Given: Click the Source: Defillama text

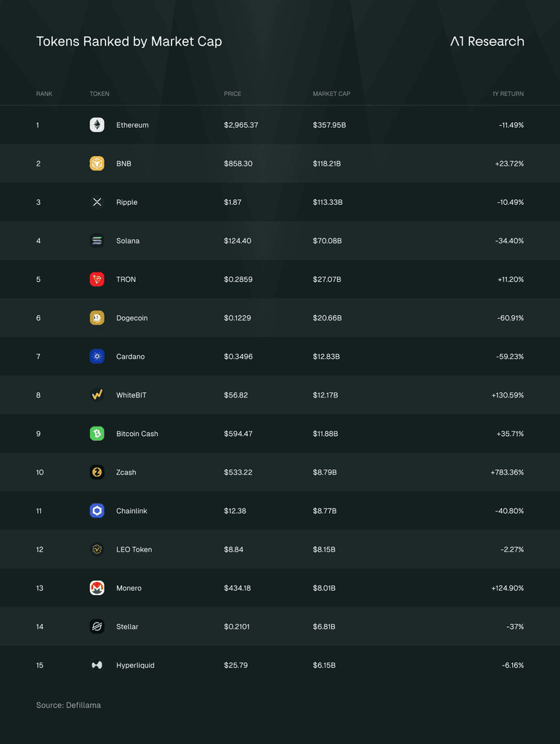Looking at the screenshot, I should (68, 705).
